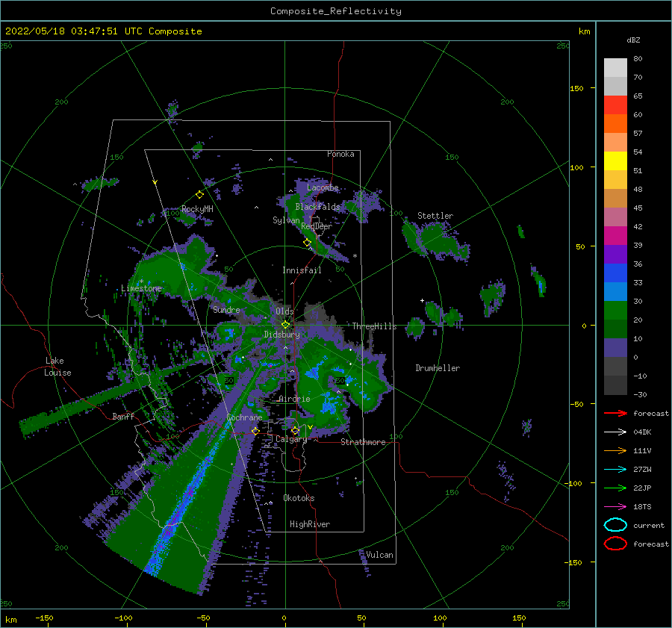Click the yellow radar site marker at Olds
The width and height of the screenshot is (672, 628).
pos(285,325)
